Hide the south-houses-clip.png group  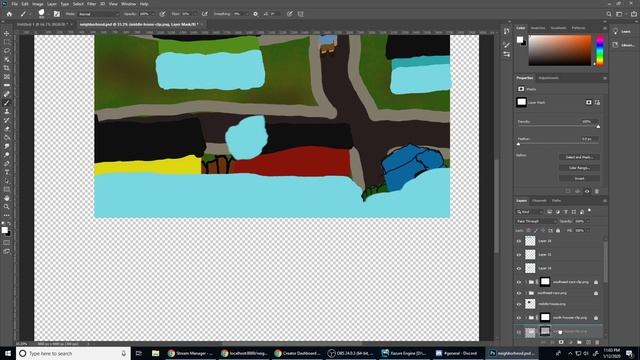click(x=519, y=318)
